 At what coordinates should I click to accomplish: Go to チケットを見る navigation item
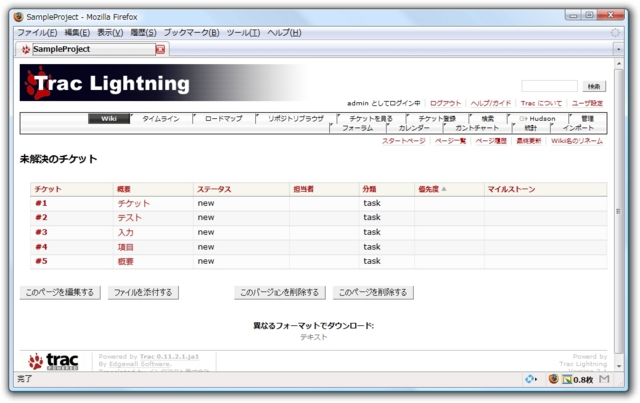tap(371, 118)
